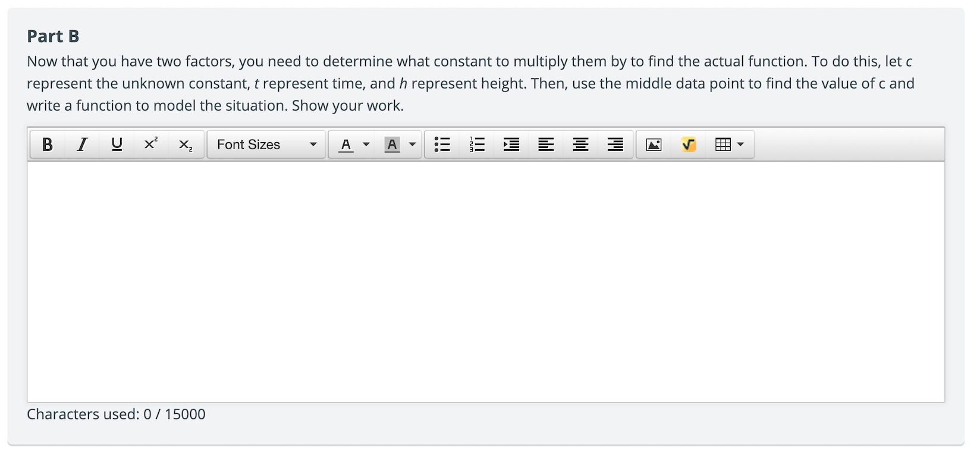Insert a bulleted list

[442, 144]
